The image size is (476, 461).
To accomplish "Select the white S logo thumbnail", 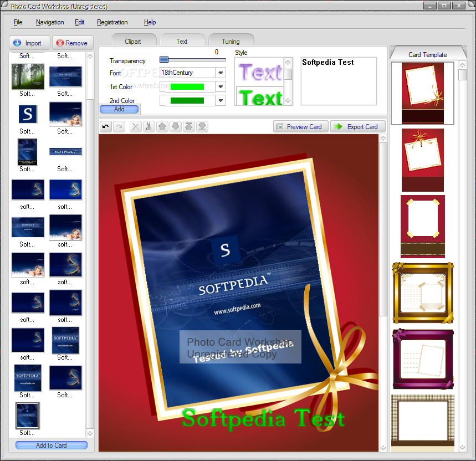I will coord(28,114).
